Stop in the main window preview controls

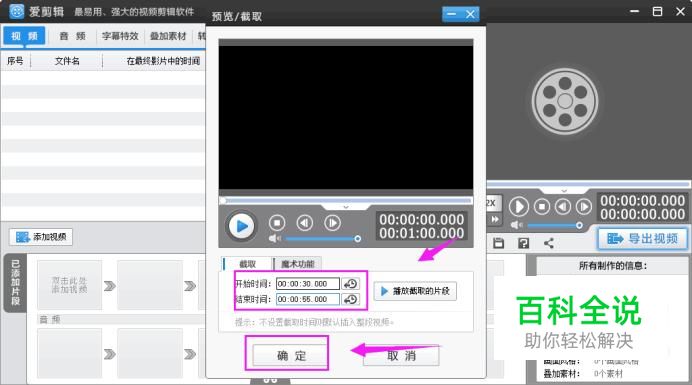point(542,207)
